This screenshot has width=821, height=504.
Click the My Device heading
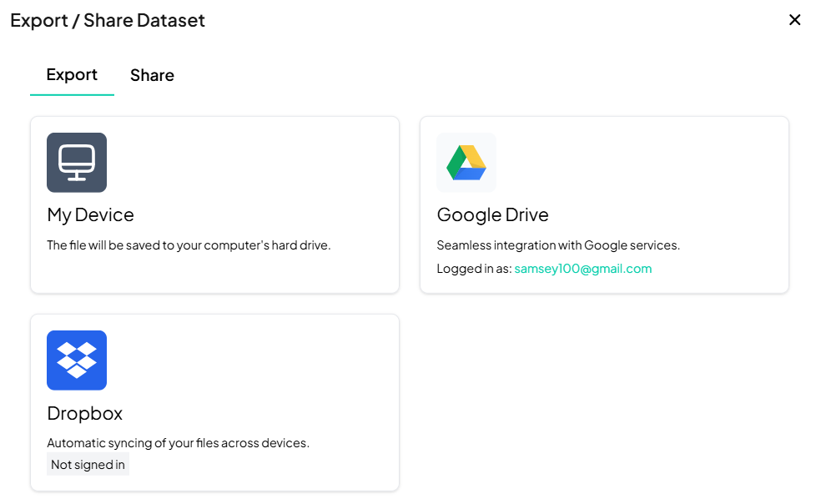point(90,215)
